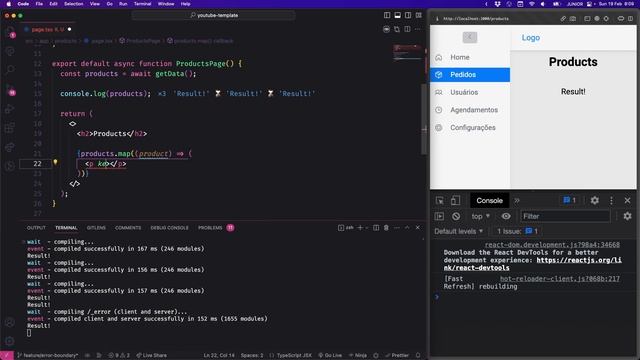This screenshot has width=640, height=360.
Task: Switch to the COMMENTS panel tab
Action: coord(128,228)
